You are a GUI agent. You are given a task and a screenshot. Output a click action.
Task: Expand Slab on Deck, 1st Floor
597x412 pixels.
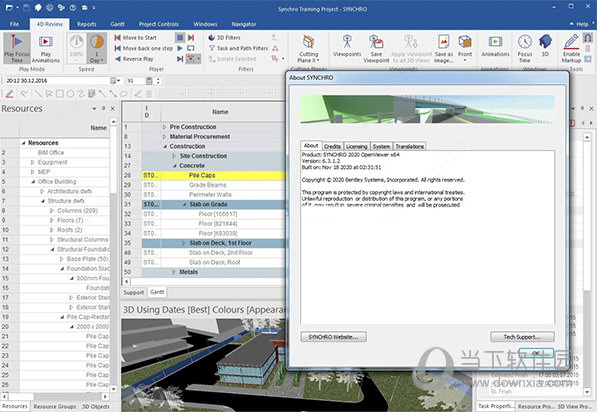pyautogui.click(x=184, y=243)
